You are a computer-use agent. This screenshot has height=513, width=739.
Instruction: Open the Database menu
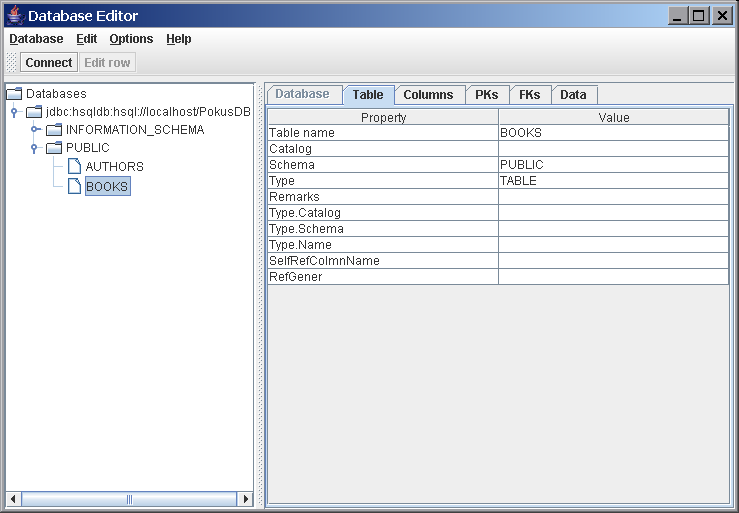(x=36, y=39)
